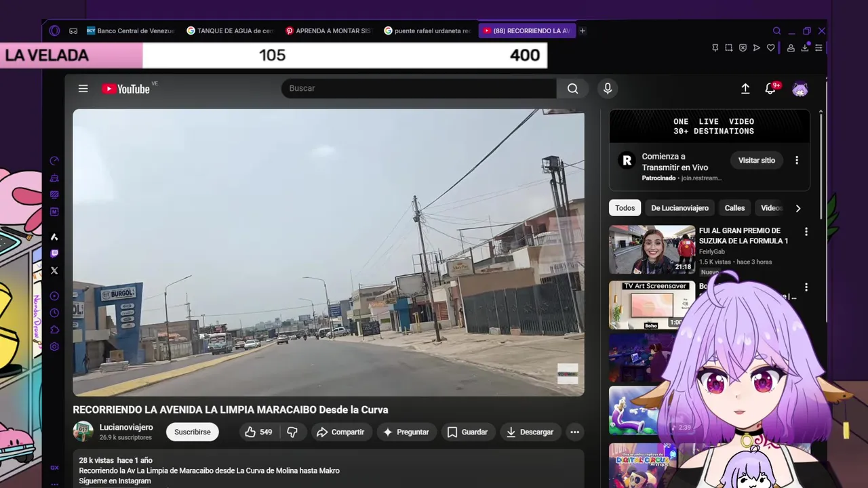Open the Suzuka Formula 1 video thumbnail

coord(652,249)
